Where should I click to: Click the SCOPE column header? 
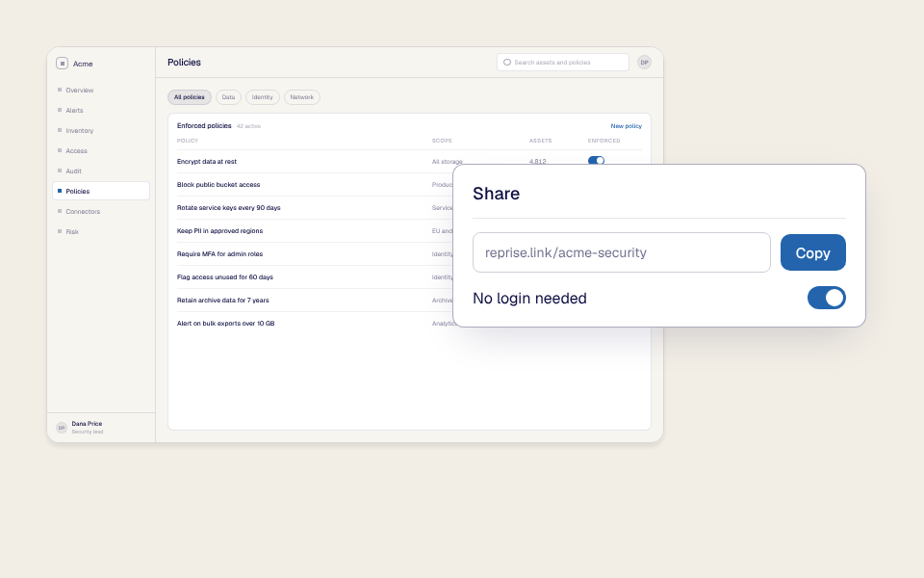click(x=442, y=141)
